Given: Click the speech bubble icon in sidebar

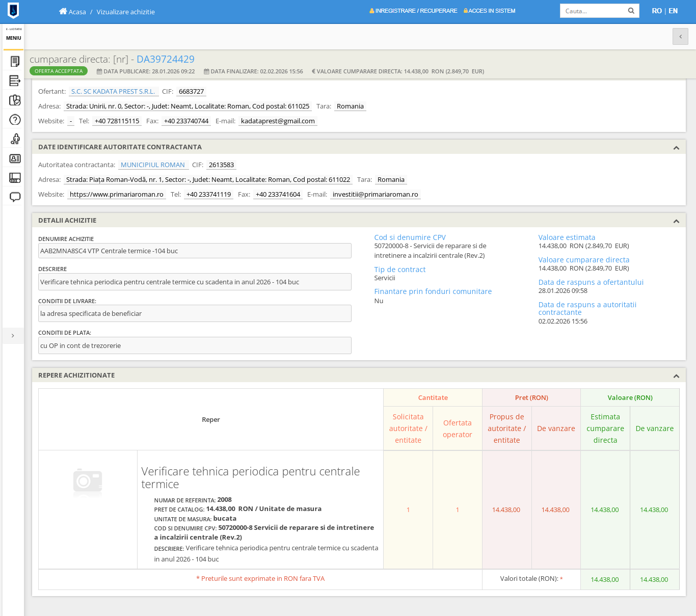Looking at the screenshot, I should pos(15,197).
